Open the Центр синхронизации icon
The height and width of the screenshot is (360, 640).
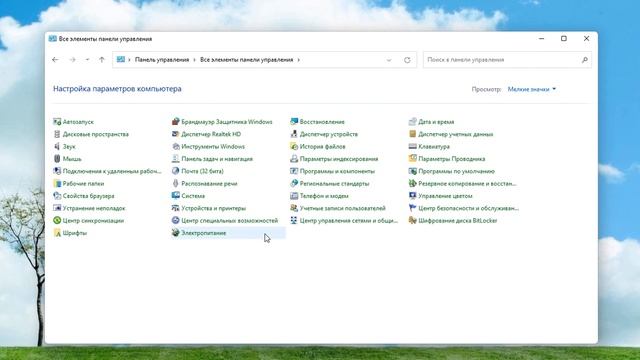coord(57,220)
